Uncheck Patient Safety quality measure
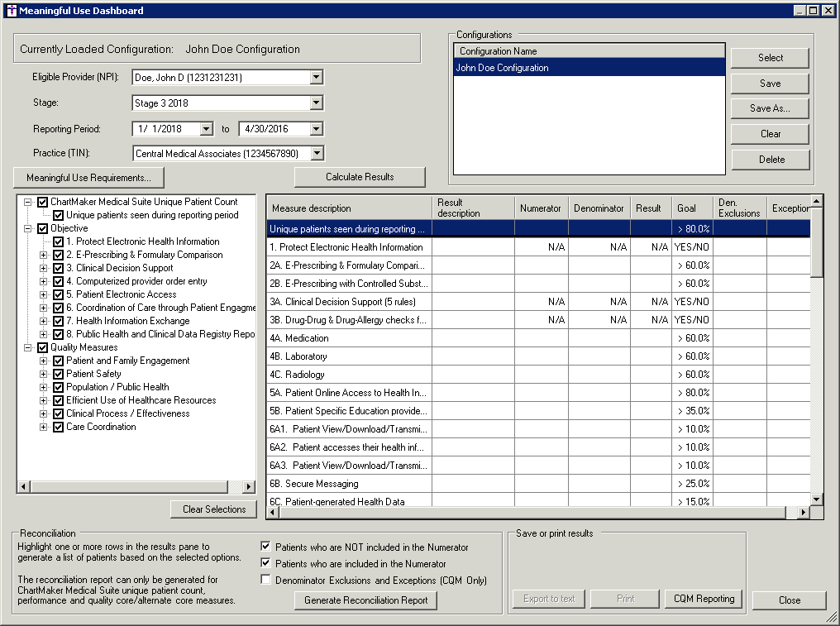Screen dimensions: 840x626 (59, 374)
